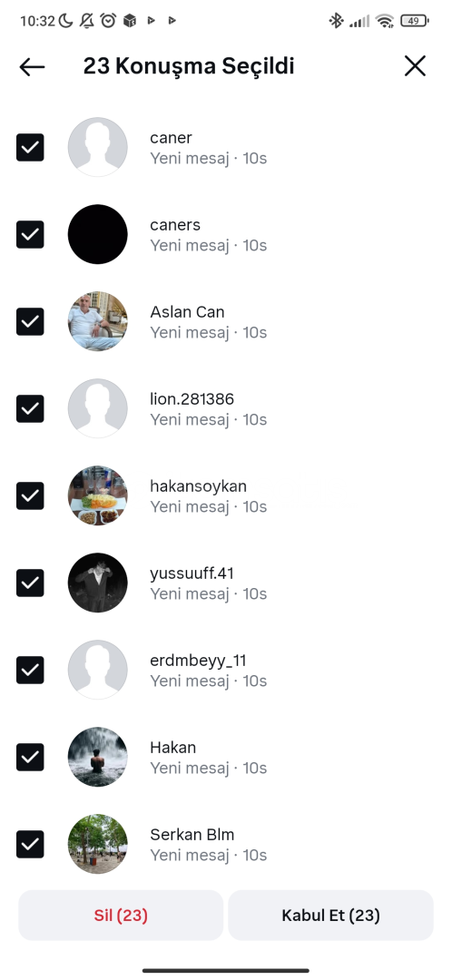Tap the Bluetooth icon in the status bar

click(337, 21)
